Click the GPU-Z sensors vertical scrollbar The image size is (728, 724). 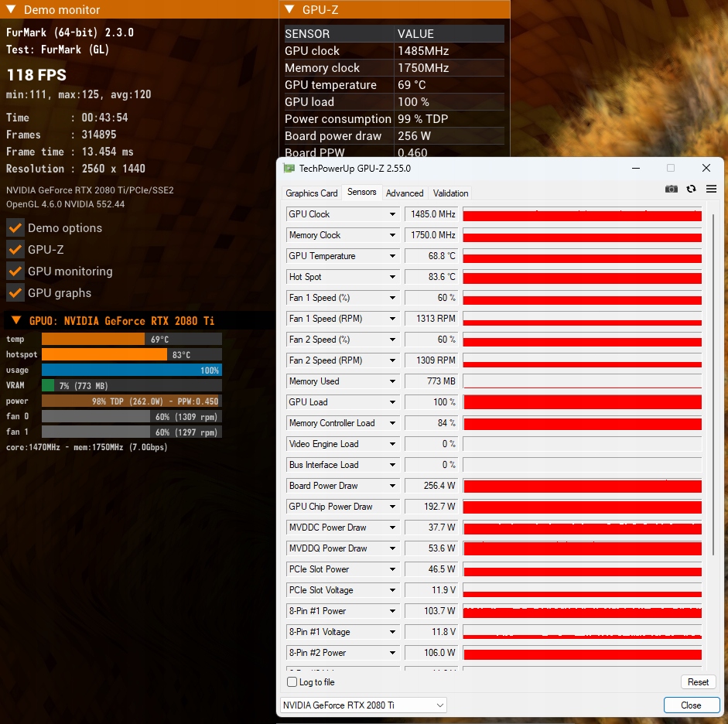(713, 383)
